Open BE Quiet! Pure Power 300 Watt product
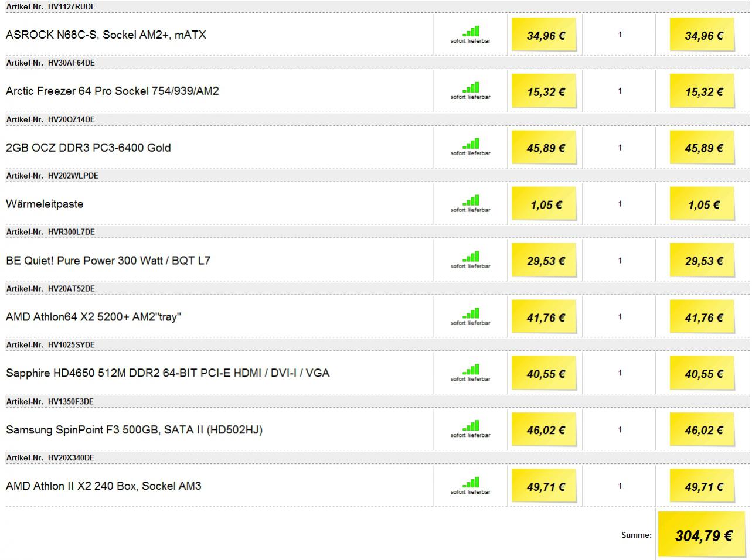The width and height of the screenshot is (752, 560). pyautogui.click(x=108, y=261)
